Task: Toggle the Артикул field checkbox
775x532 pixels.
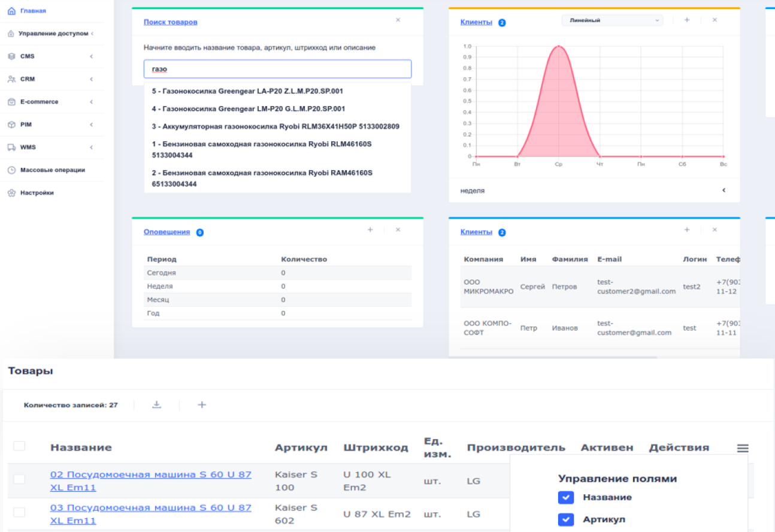Action: tap(566, 519)
